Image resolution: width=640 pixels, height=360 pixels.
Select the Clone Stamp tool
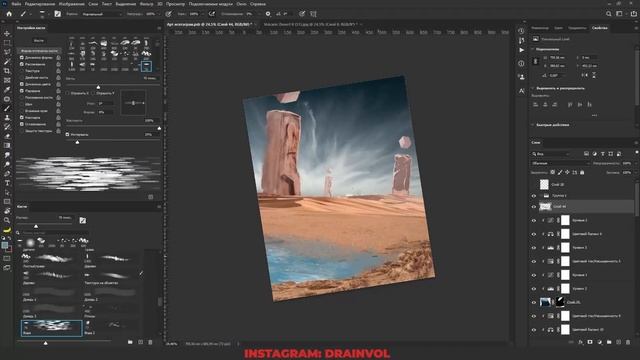point(7,118)
